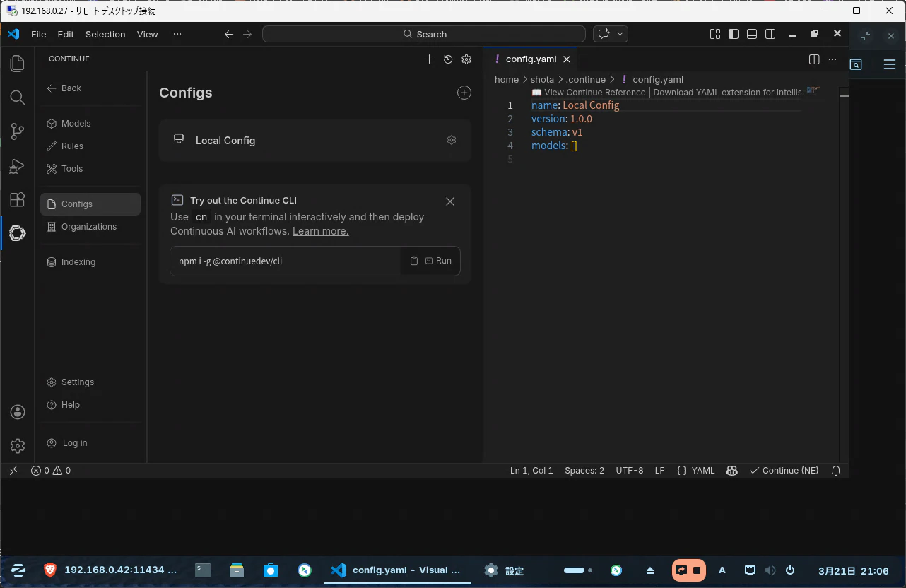Show errors and warnings panel
The height and width of the screenshot is (588, 906).
(51, 471)
